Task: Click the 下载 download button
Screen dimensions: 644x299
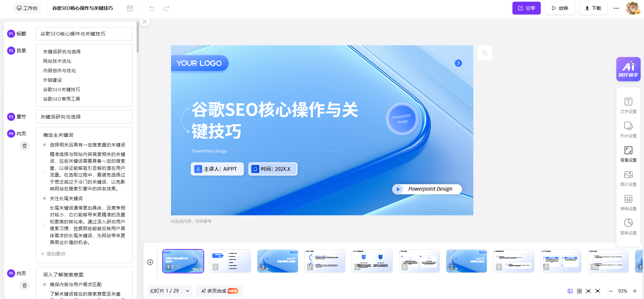Action: click(x=593, y=8)
